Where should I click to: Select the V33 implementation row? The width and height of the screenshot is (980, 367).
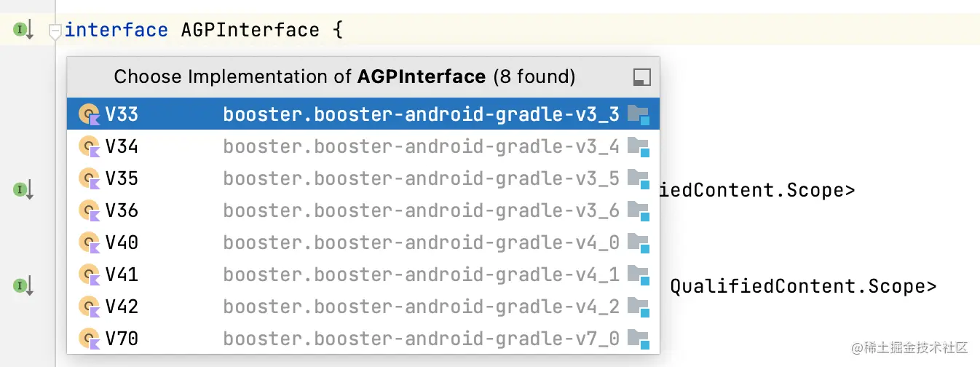[x=363, y=114]
